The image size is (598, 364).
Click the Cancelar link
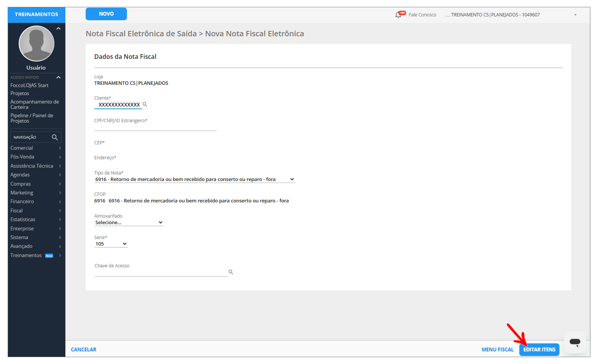pyautogui.click(x=84, y=349)
